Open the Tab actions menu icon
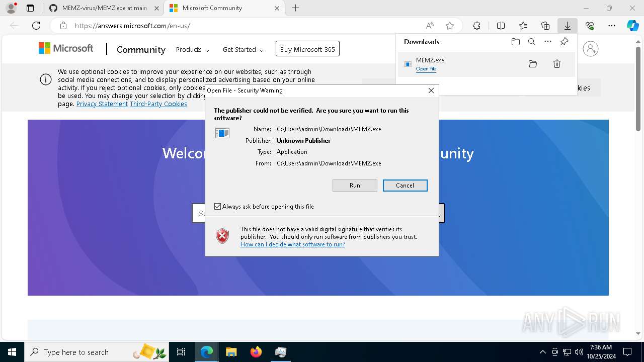Image resolution: width=644 pixels, height=362 pixels. 30,8
